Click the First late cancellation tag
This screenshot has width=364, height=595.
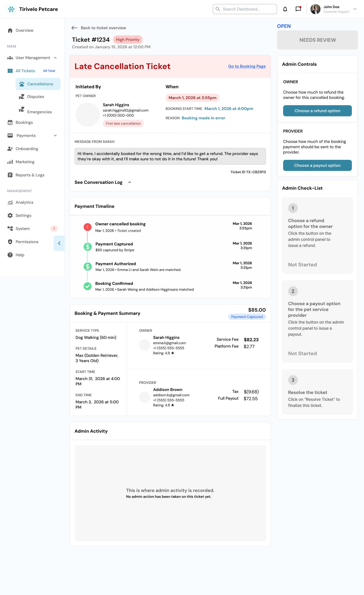click(x=123, y=123)
